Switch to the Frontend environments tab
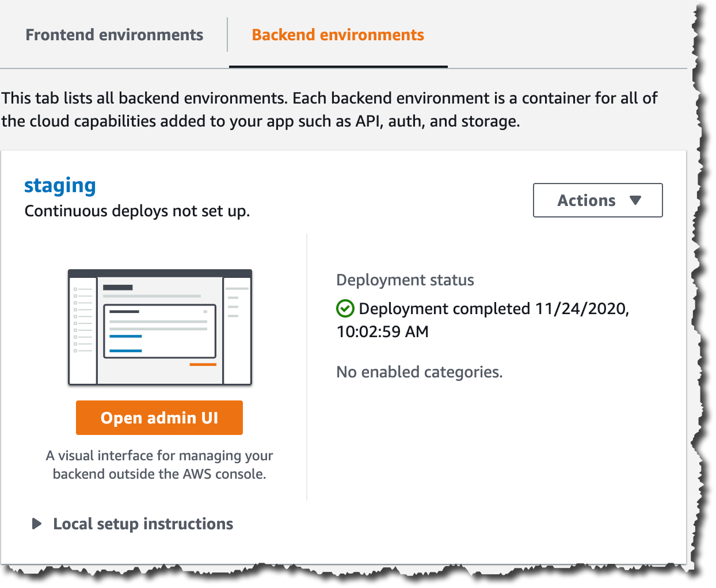Viewport: 716px width, 588px height. coord(115,35)
